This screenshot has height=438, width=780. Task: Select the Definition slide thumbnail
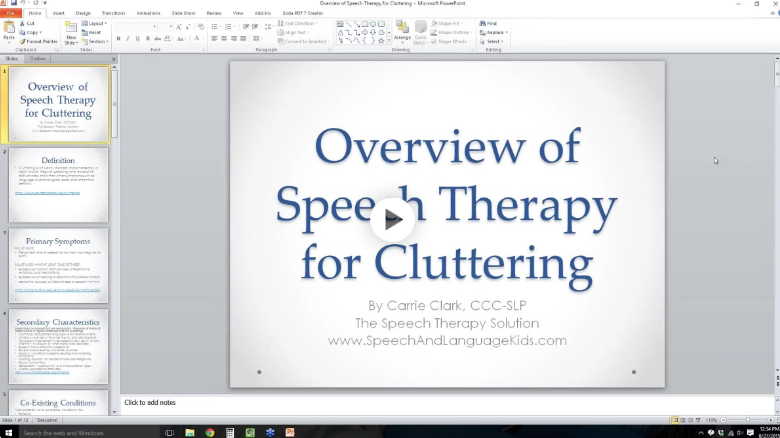(58, 185)
